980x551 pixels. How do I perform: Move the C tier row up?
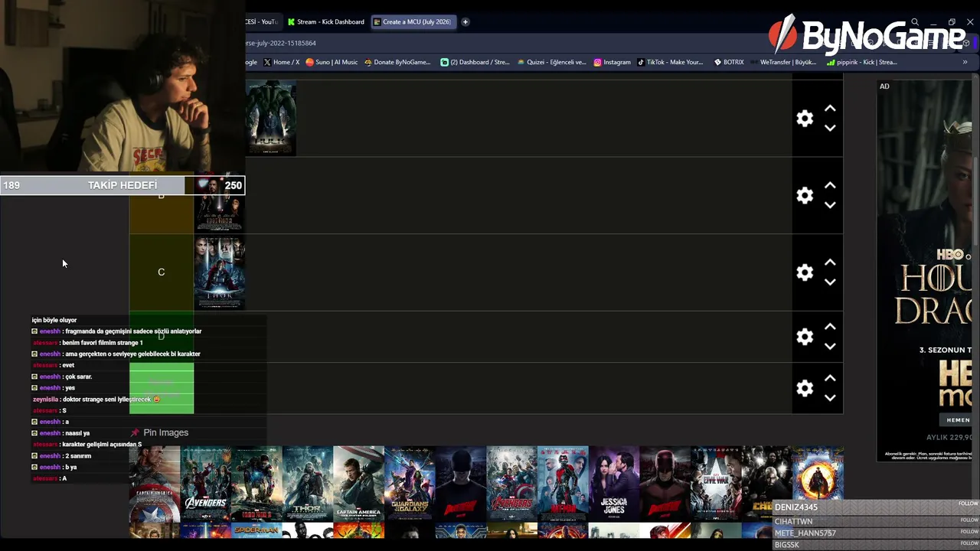[830, 262]
